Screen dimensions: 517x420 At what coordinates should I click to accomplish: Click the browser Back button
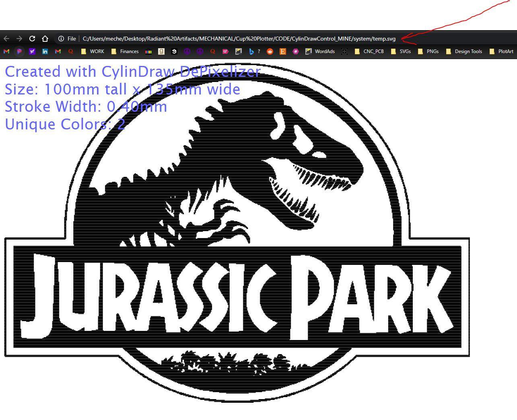click(6, 38)
